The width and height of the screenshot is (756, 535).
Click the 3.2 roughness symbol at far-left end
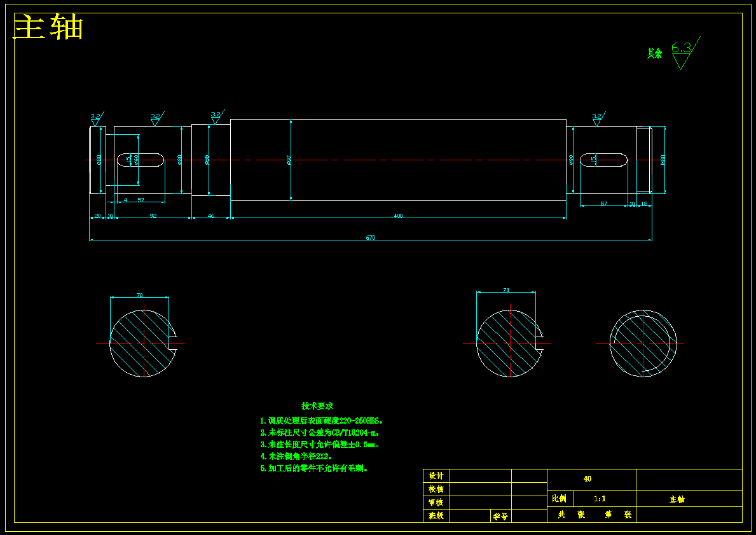click(x=97, y=118)
